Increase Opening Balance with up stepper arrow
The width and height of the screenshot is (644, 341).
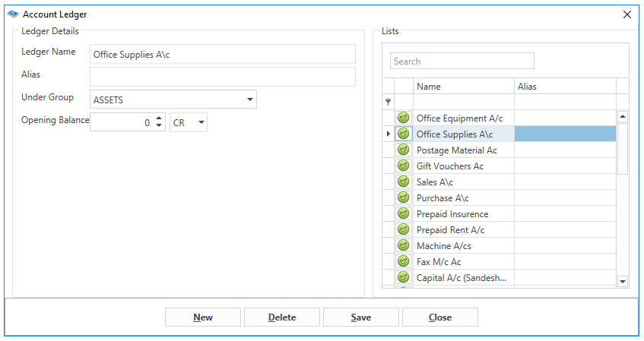159,118
